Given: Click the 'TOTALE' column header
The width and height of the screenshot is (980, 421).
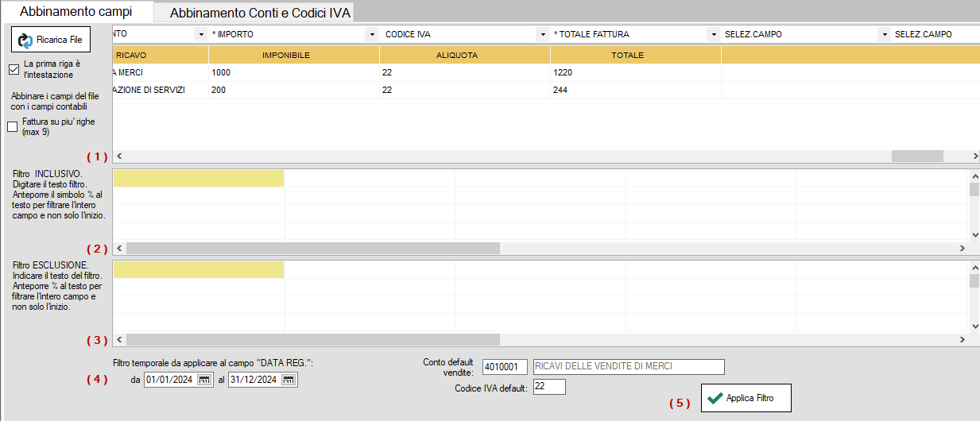Looking at the screenshot, I should click(636, 55).
